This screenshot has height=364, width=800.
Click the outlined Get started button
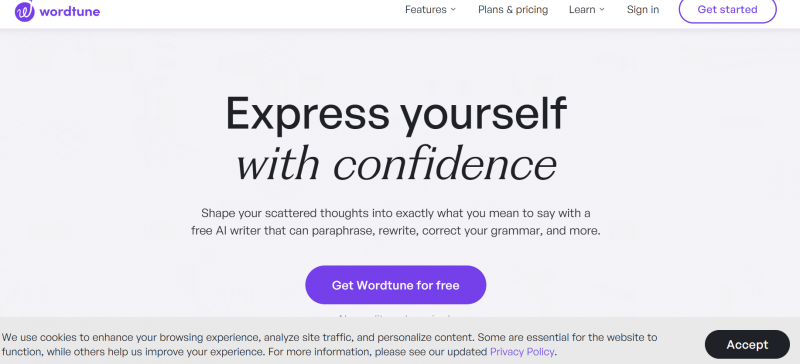(728, 10)
